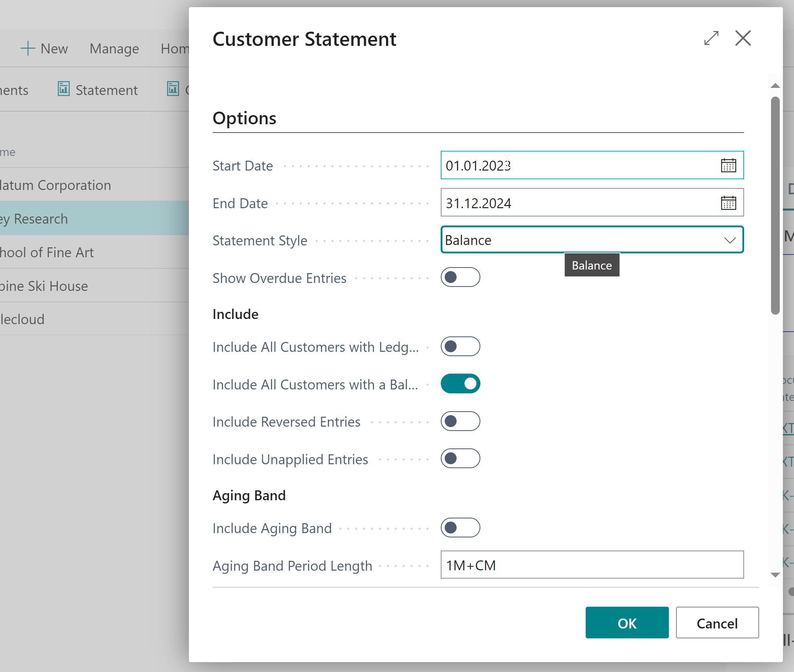Click the report icon right of Statement
This screenshot has width=794, height=672.
coord(173,89)
